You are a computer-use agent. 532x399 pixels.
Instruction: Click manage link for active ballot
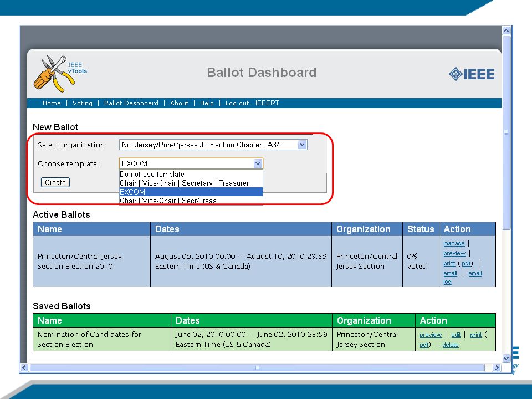pos(454,244)
